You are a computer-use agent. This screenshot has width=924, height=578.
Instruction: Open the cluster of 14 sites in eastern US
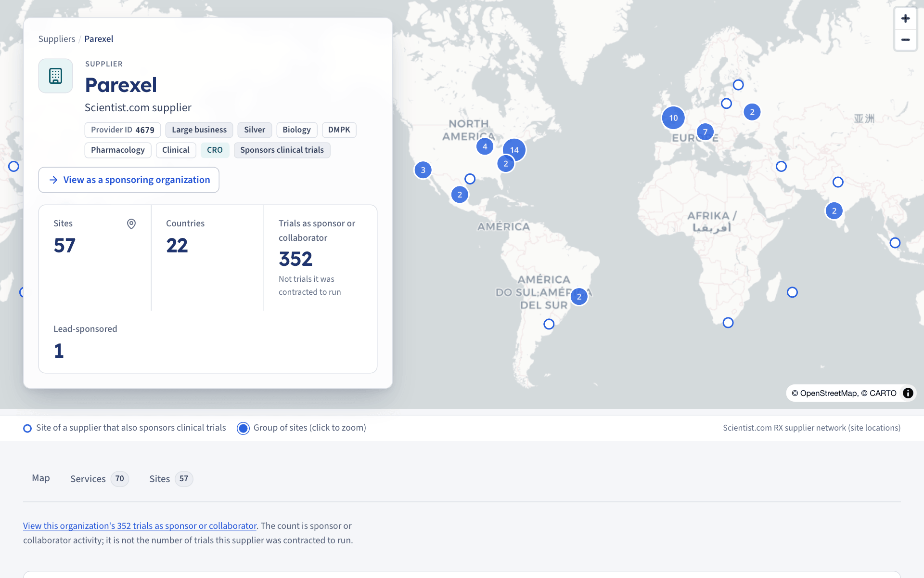click(514, 150)
